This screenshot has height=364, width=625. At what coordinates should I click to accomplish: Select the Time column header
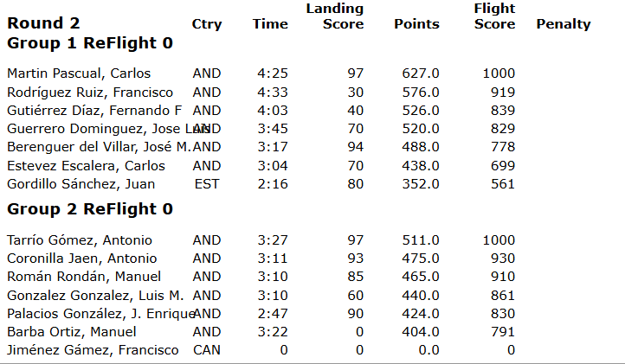pyautogui.click(x=270, y=24)
